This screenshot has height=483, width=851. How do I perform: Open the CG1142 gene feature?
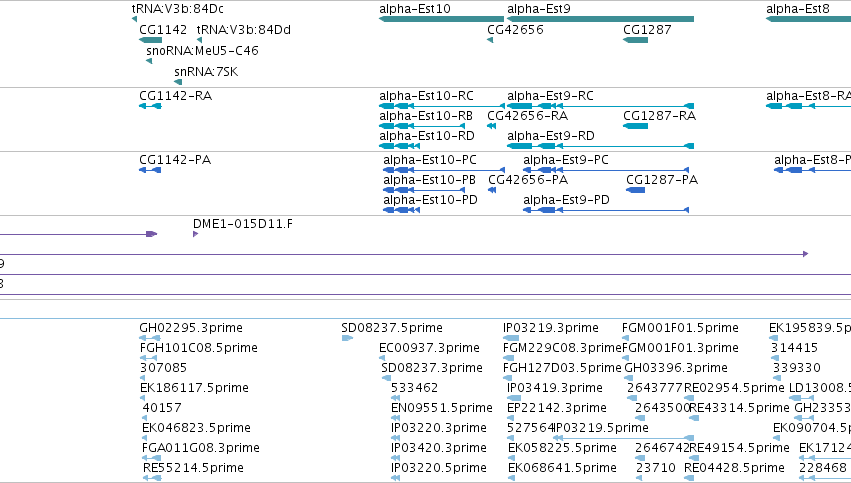pyautogui.click(x=150, y=40)
